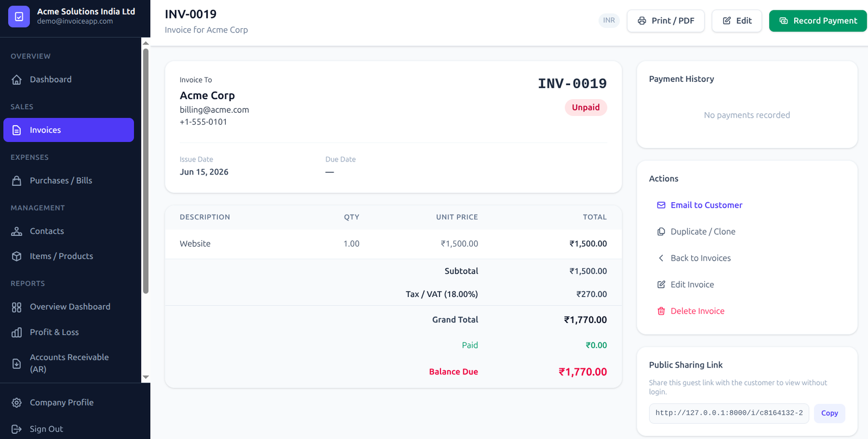Click the sidebar scrollbar thumb
868x439 pixels.
[145, 171]
